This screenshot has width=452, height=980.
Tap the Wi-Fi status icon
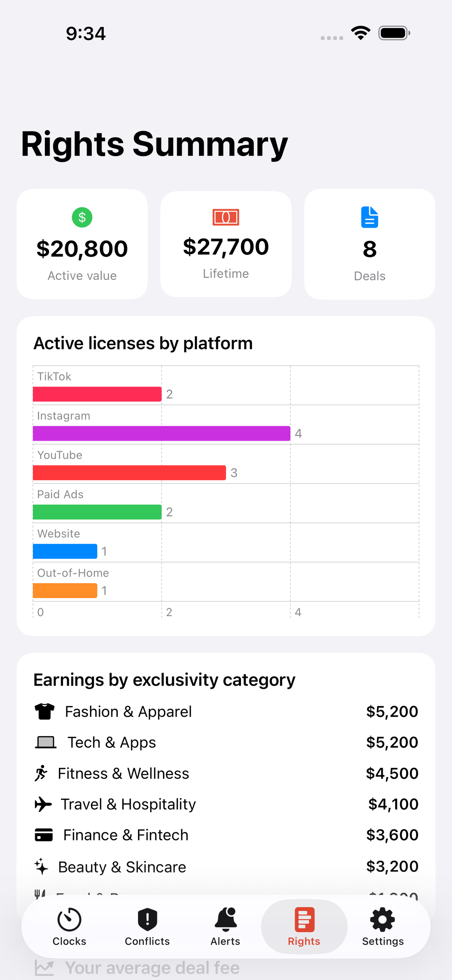tap(361, 33)
